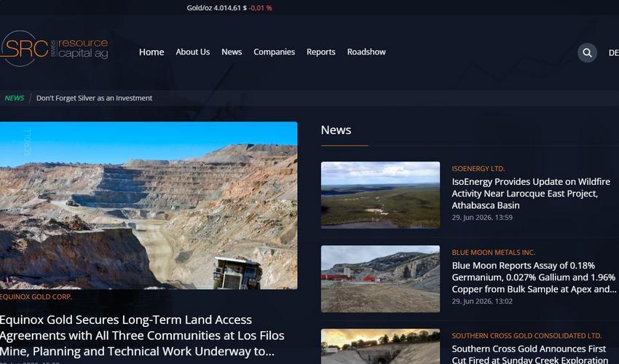
Task: Switch language to DE
Action: click(613, 53)
